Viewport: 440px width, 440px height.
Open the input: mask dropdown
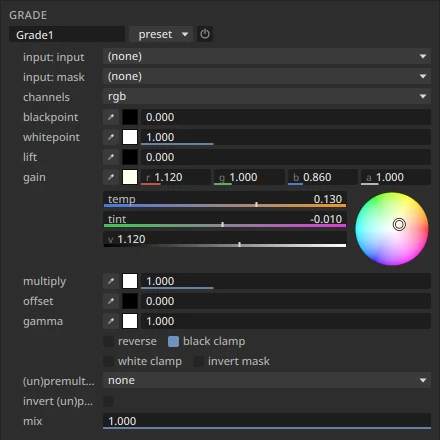[267, 76]
